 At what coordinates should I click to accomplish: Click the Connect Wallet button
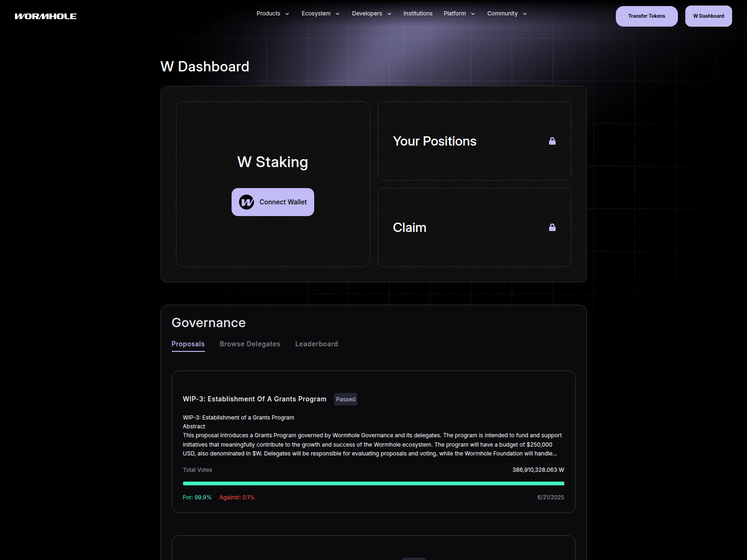click(273, 202)
